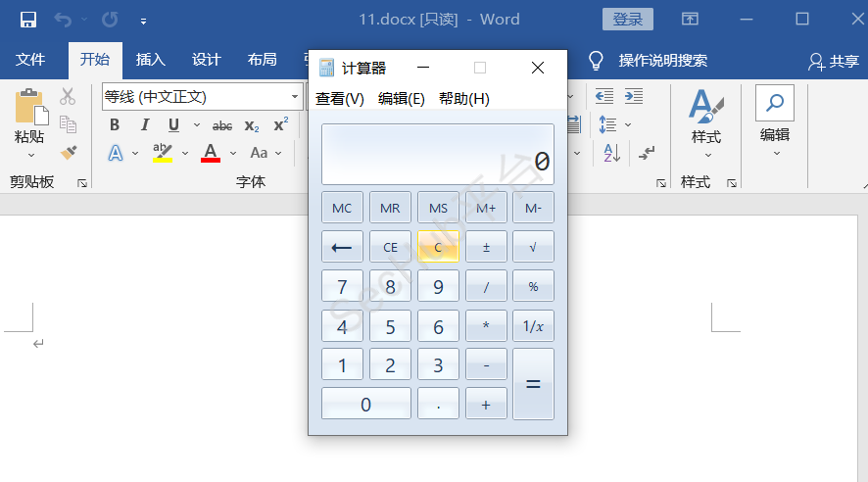Click the calculator equals key

tap(534, 384)
